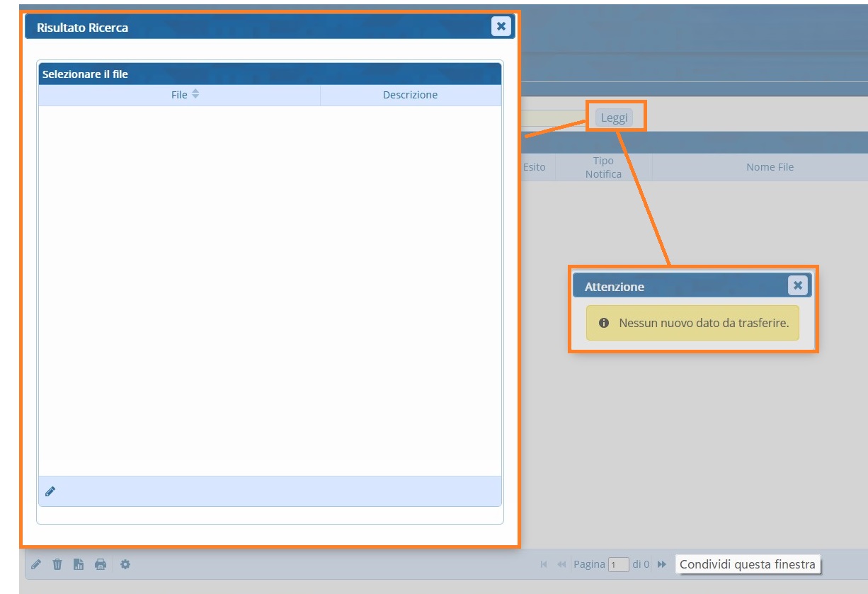Click the Esito column header
This screenshot has height=594, width=868.
[x=535, y=167]
